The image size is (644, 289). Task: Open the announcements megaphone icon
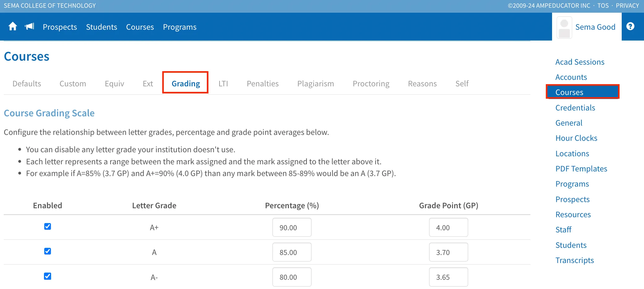29,27
